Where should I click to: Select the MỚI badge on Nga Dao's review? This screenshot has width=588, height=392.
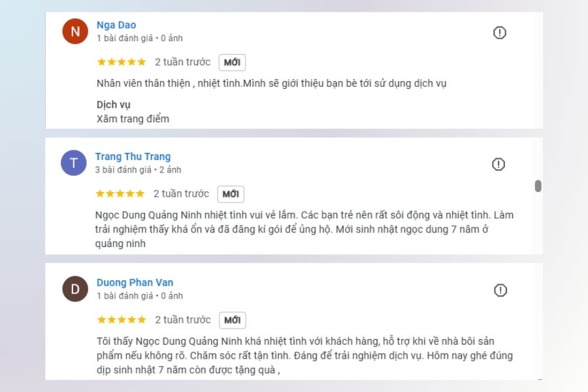click(x=232, y=63)
